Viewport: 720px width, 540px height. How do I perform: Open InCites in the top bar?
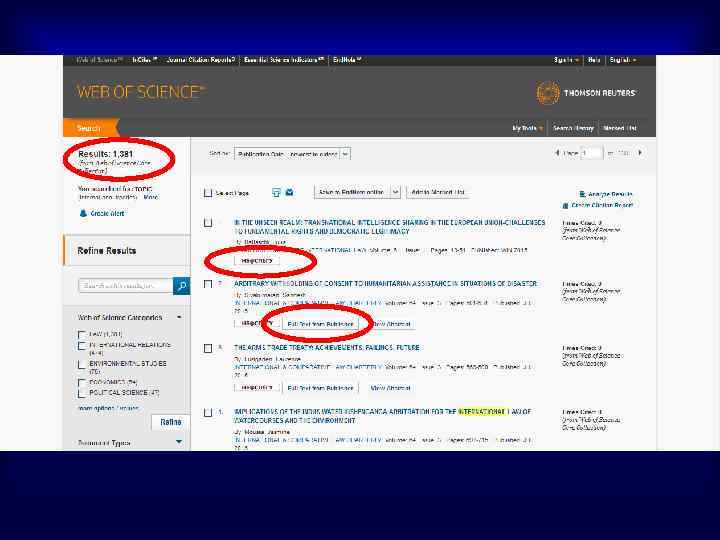pyautogui.click(x=145, y=60)
